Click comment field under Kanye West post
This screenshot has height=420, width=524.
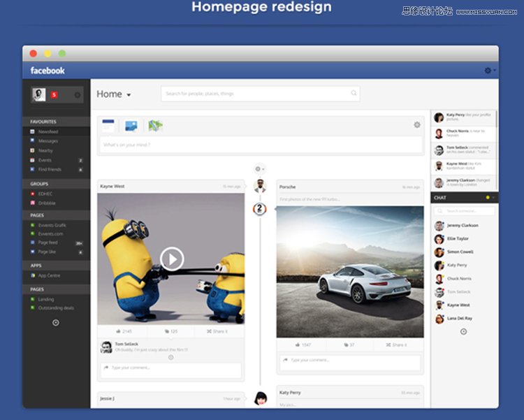170,371
